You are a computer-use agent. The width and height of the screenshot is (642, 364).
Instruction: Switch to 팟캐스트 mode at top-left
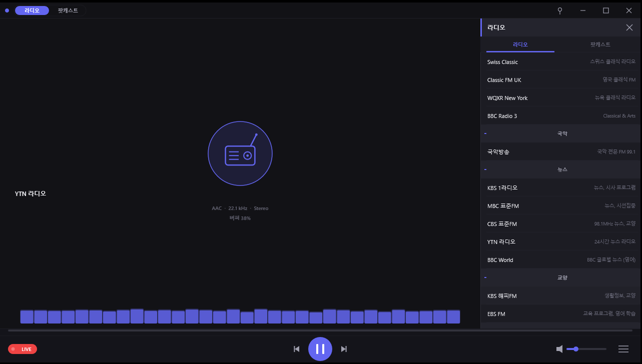pyautogui.click(x=68, y=10)
